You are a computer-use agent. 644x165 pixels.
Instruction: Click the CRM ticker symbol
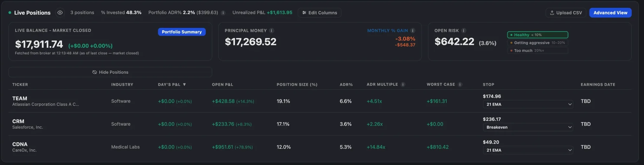[18, 121]
